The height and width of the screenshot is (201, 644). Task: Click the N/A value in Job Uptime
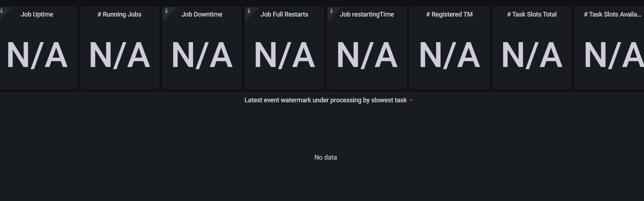[x=37, y=55]
